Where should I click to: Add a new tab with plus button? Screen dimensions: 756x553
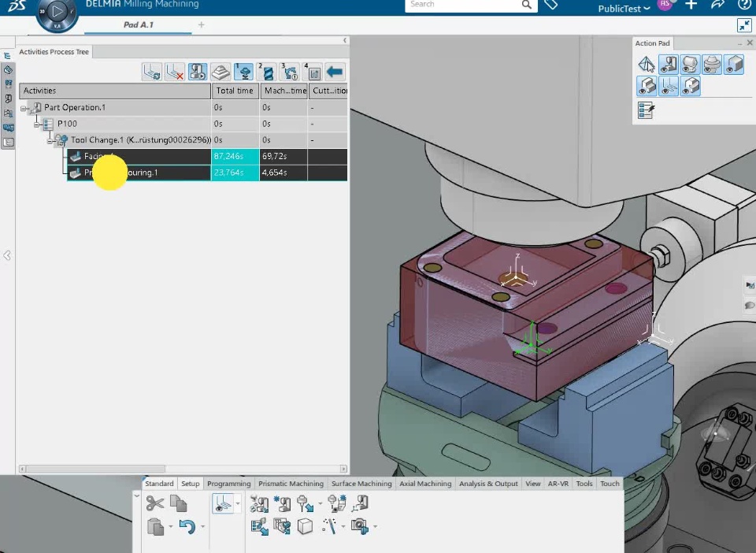[x=201, y=25]
